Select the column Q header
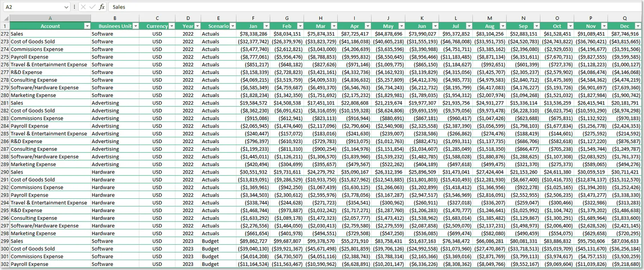Viewport: 644px width, 270px height. click(625, 18)
